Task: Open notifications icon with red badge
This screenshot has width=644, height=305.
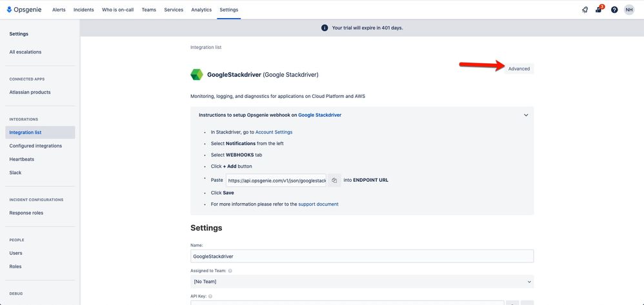Action: pos(599,10)
